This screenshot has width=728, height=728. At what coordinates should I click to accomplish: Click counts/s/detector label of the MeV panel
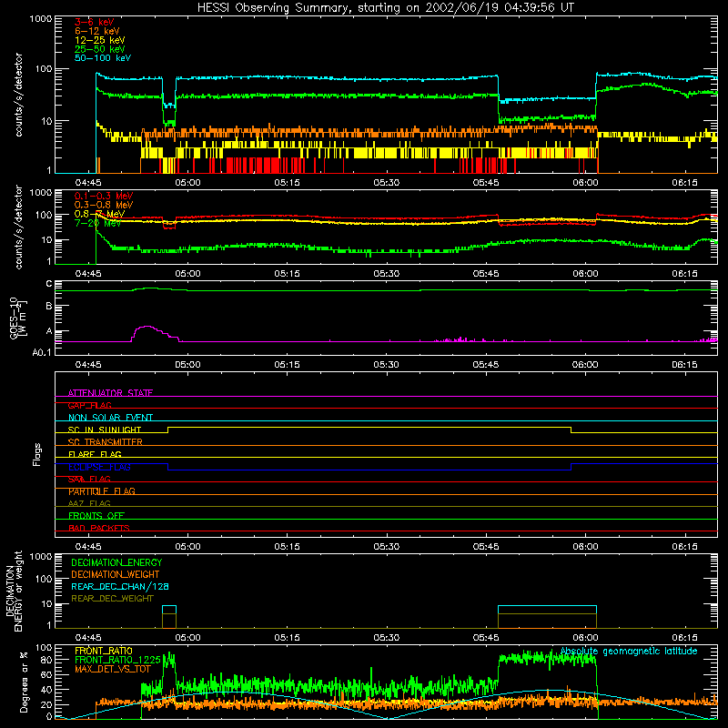(18, 227)
